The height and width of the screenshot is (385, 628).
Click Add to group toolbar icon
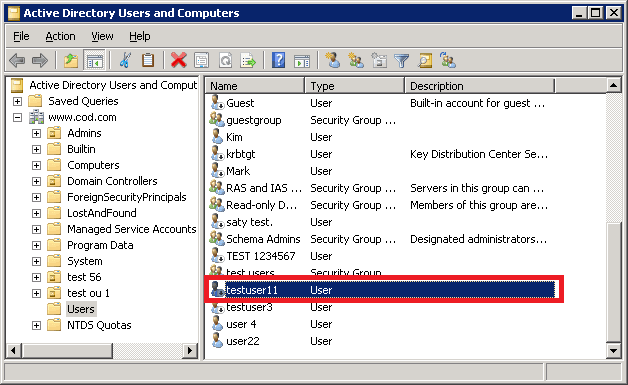point(448,60)
